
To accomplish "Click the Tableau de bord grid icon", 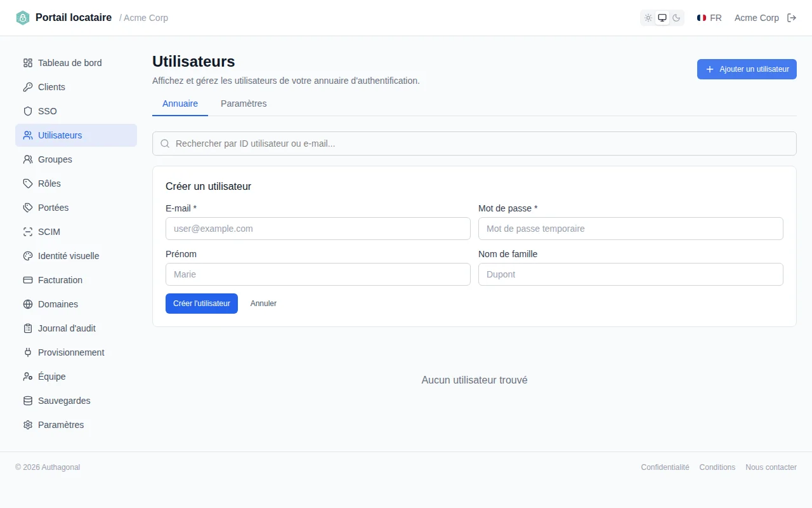I will coord(28,63).
